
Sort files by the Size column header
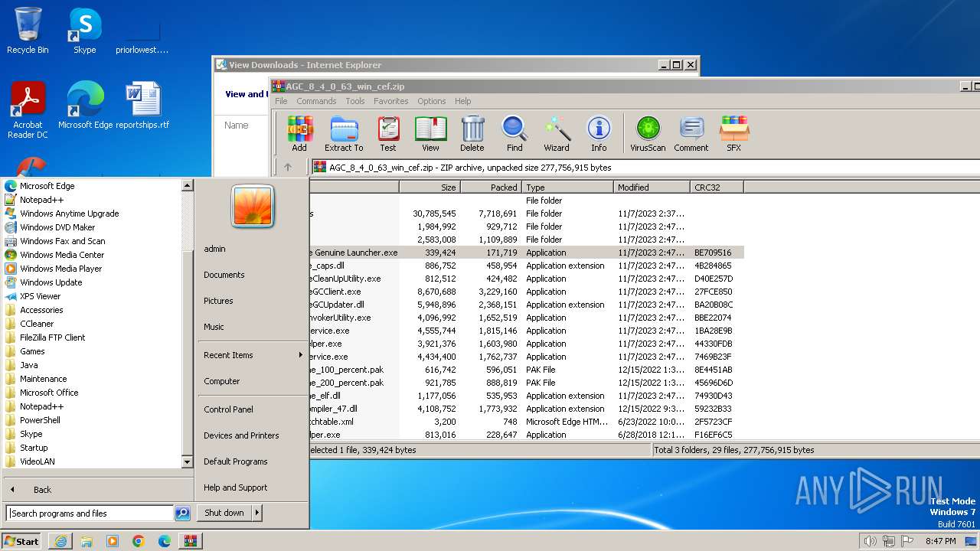pyautogui.click(x=429, y=187)
